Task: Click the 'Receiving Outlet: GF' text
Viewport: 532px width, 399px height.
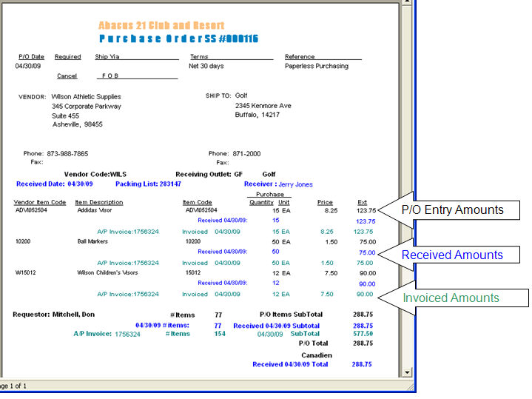Action: click(209, 174)
